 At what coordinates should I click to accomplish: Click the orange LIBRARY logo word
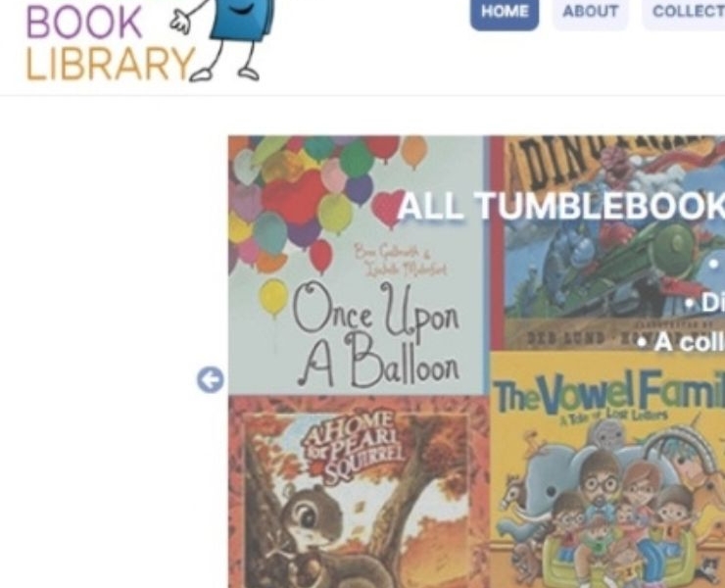coord(110,64)
